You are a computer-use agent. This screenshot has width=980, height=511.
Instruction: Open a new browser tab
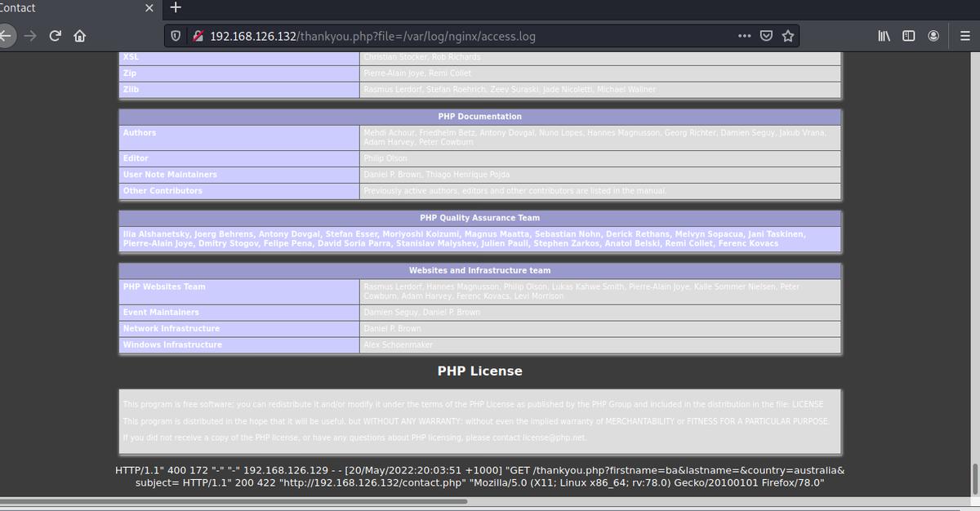175,8
